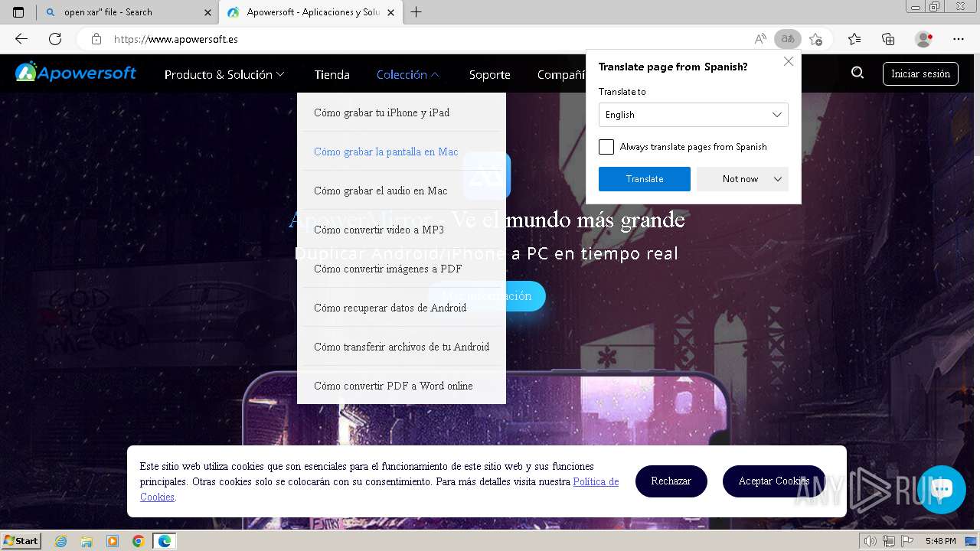Open the tab actions menu icon
This screenshot has height=551, width=980.
tap(18, 12)
